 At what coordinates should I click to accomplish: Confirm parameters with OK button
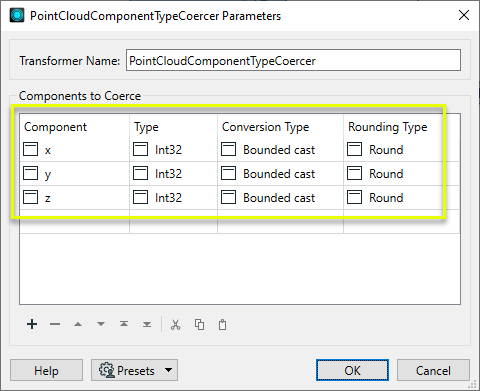[x=352, y=370]
